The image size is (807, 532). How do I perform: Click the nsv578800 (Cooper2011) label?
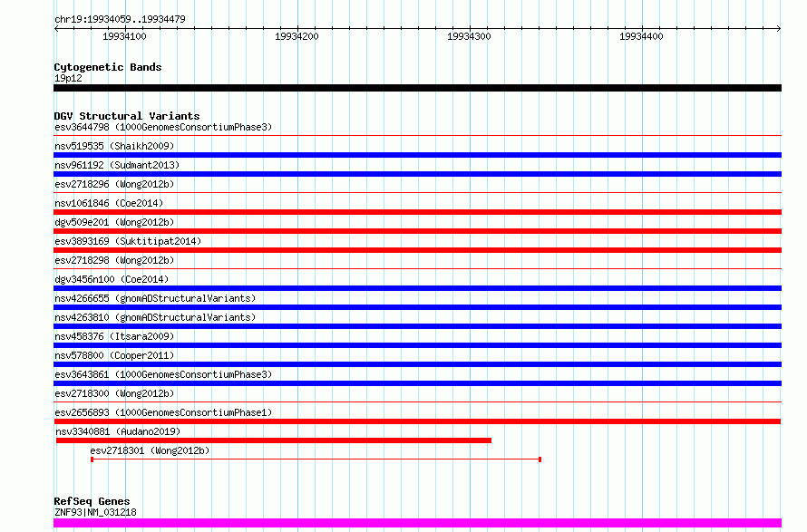click(114, 355)
